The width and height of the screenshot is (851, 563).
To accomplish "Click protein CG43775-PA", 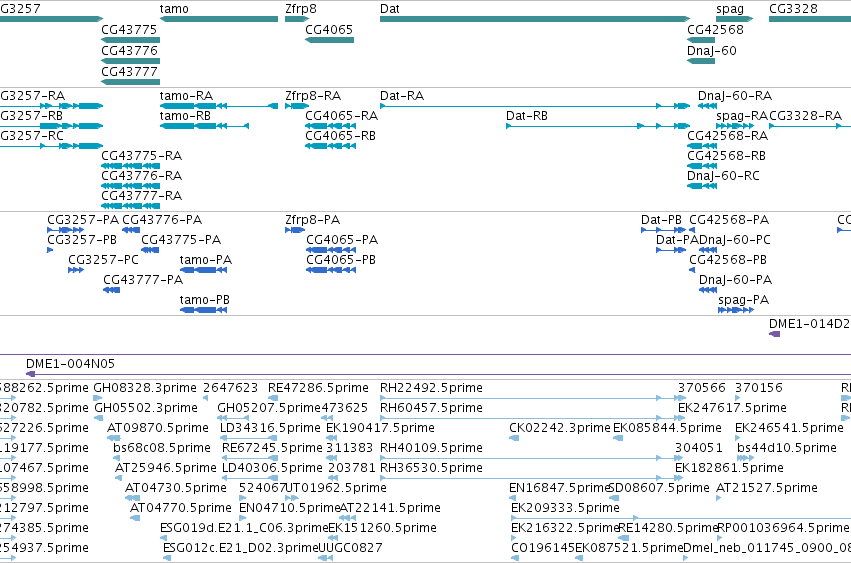I will click(181, 240).
